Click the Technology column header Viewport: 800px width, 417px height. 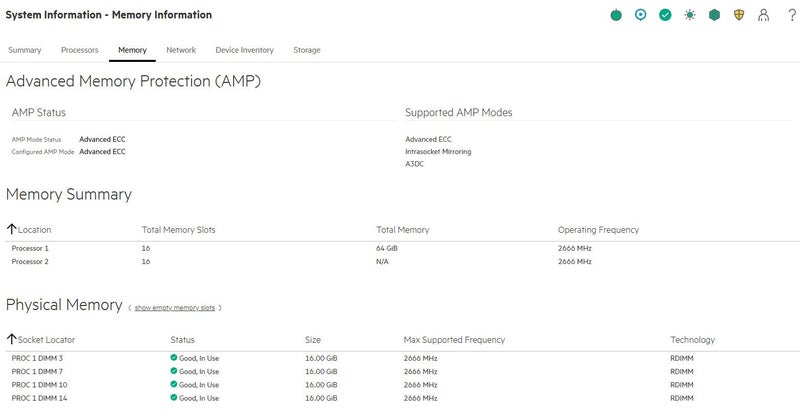694,340
